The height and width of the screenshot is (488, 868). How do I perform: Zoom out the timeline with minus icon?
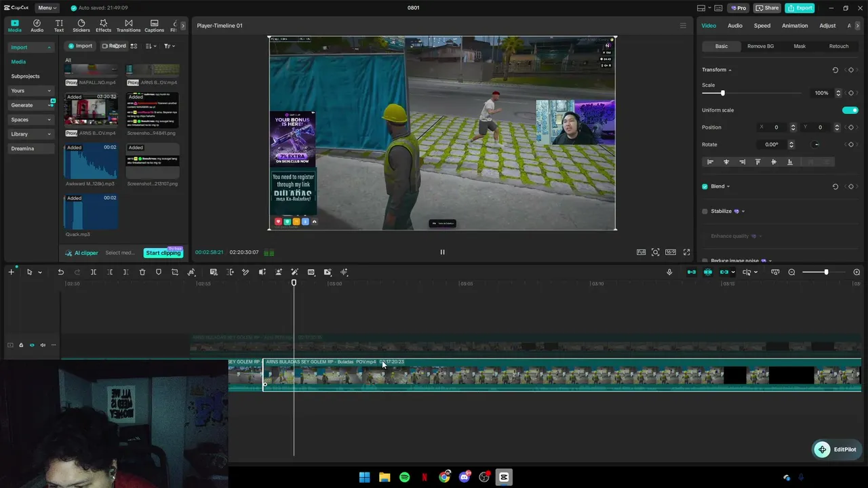[x=791, y=272]
